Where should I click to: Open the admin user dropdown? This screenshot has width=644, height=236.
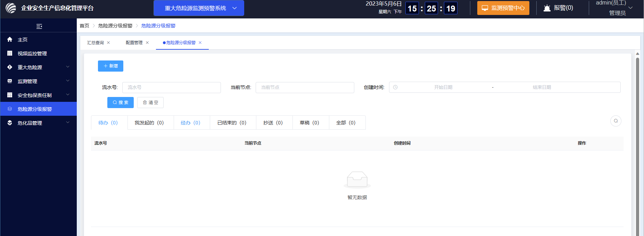click(614, 8)
